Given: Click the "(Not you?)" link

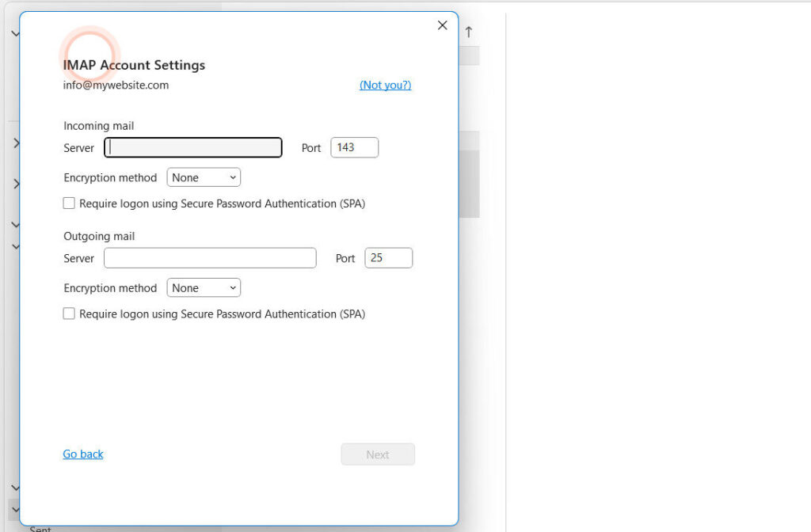Looking at the screenshot, I should tap(385, 85).
